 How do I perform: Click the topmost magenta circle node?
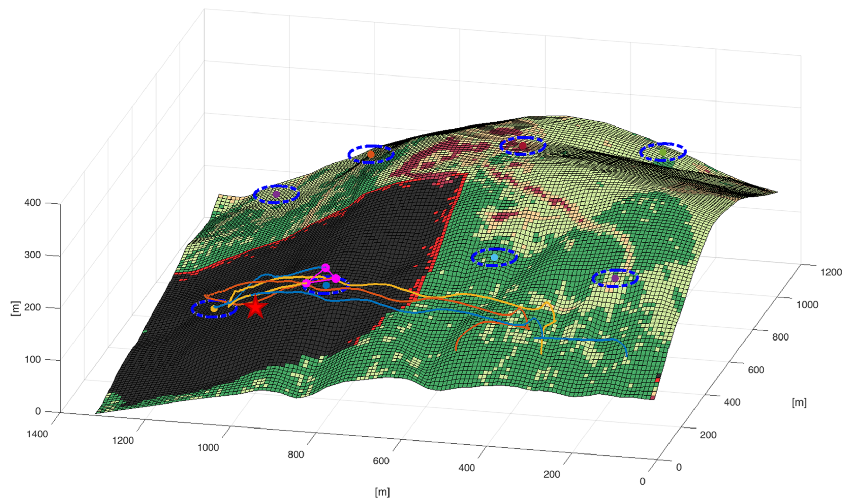(325, 268)
